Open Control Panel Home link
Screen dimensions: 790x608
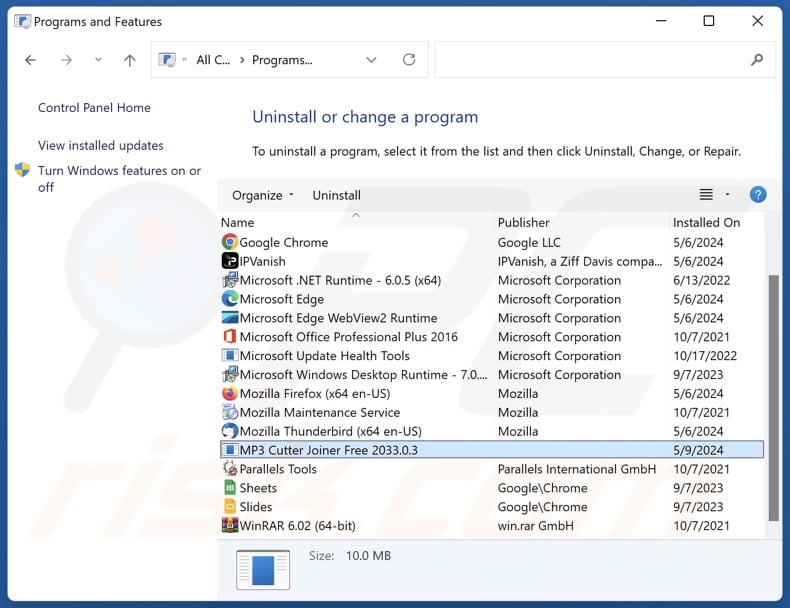(x=94, y=108)
